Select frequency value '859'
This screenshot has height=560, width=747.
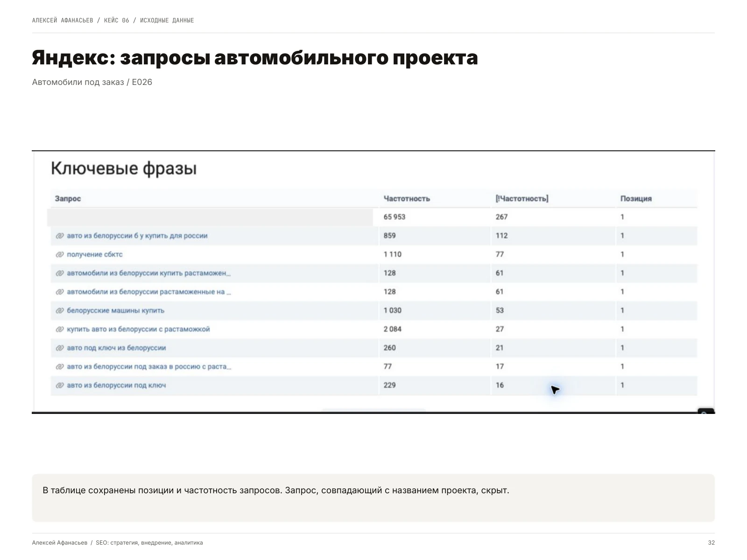tap(390, 236)
